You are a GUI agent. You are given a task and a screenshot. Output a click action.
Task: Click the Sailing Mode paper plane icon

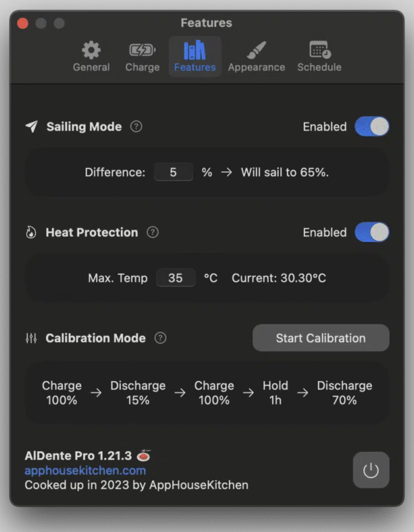[x=32, y=127]
